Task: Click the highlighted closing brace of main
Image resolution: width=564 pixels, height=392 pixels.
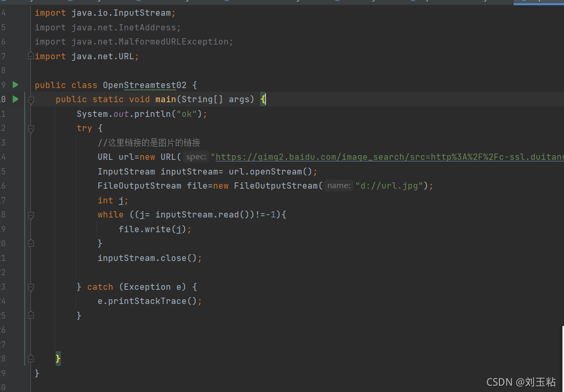Action: [58, 358]
